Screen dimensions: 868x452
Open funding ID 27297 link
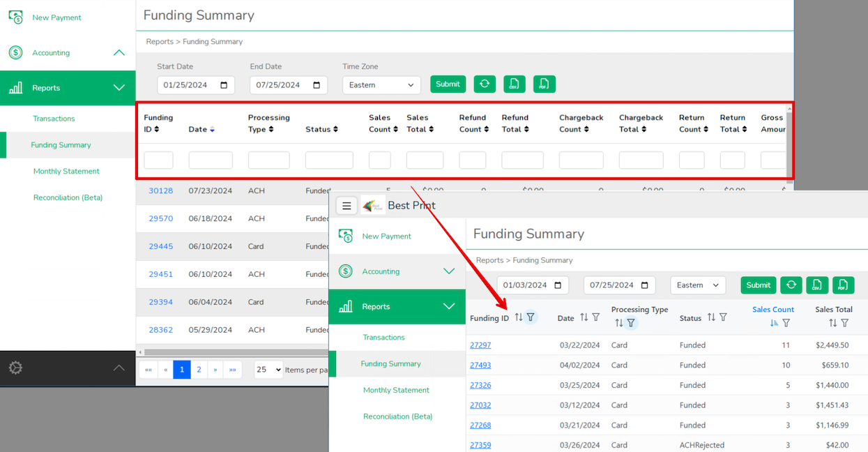click(480, 345)
